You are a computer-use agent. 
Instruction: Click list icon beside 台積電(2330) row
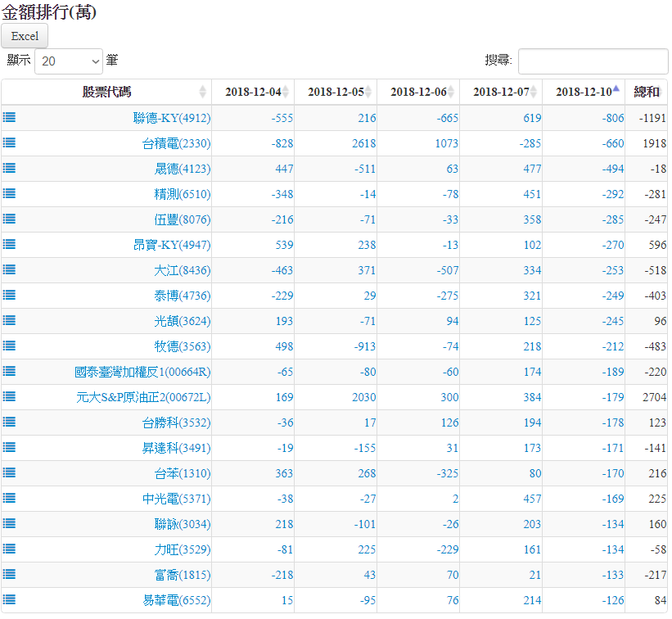(9, 143)
